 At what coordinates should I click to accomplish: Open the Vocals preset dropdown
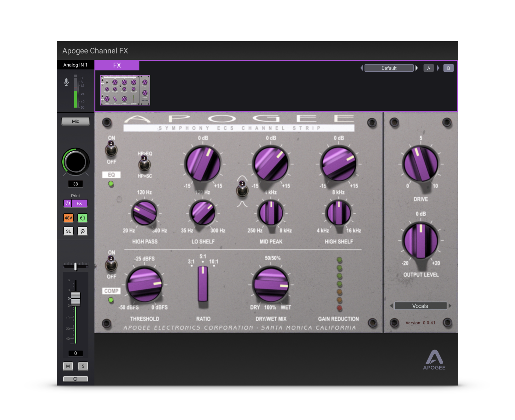pos(420,306)
